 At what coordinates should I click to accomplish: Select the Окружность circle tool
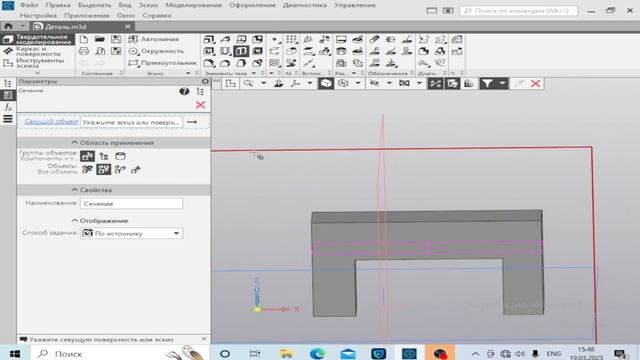pyautogui.click(x=156, y=51)
